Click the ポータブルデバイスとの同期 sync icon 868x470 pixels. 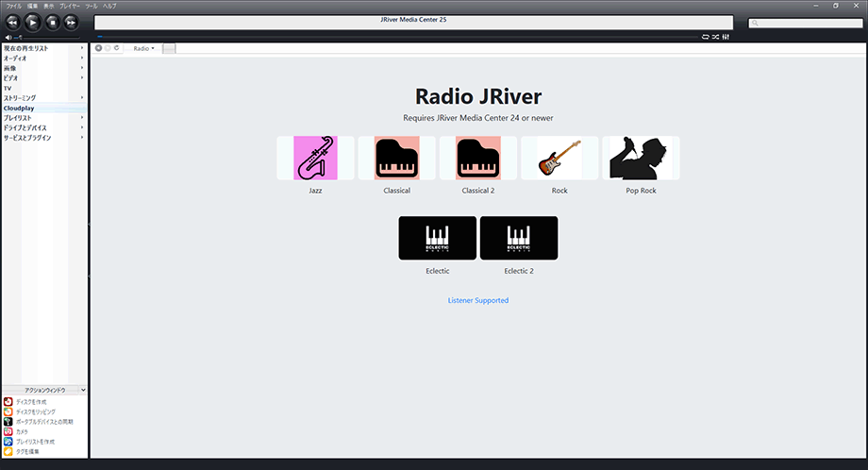pos(8,422)
